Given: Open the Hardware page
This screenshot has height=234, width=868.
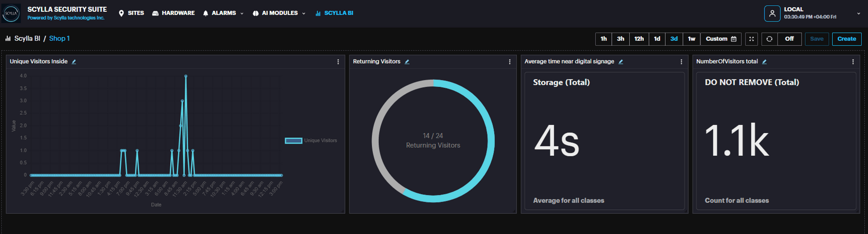Looking at the screenshot, I should (x=173, y=13).
